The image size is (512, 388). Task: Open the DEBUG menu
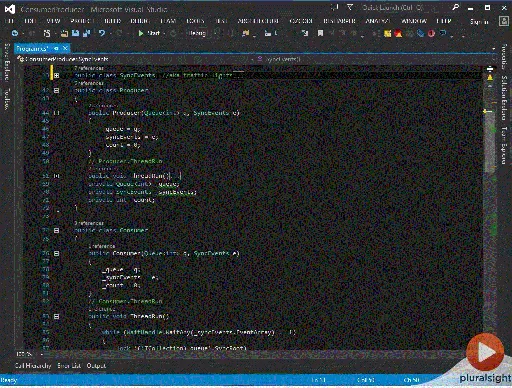[x=140, y=21]
